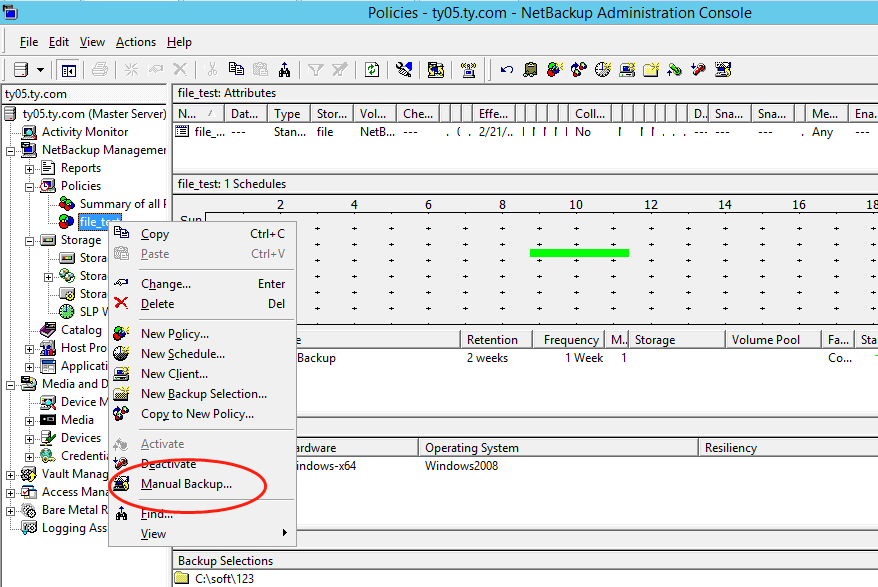The height and width of the screenshot is (587, 878).
Task: Select Activity Monitor in the tree
Action: click(x=85, y=132)
